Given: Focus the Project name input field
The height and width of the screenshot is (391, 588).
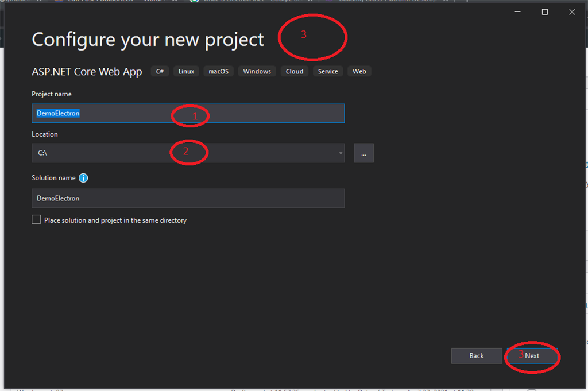Looking at the screenshot, I should click(x=188, y=113).
